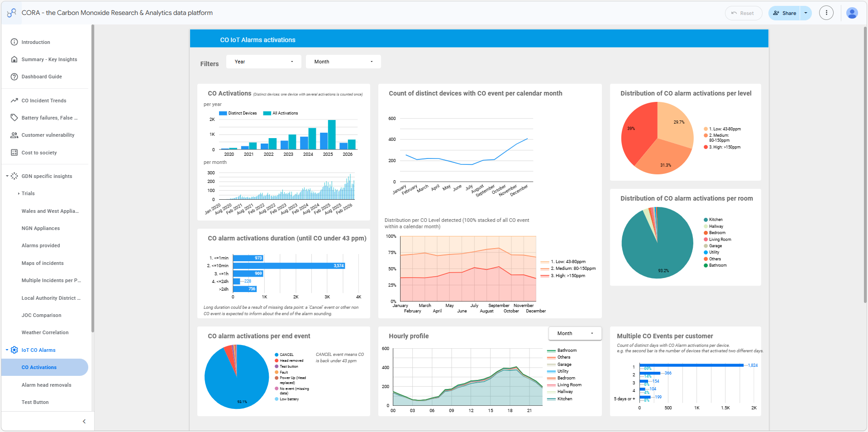
Task: Click the Battery failures tag icon
Action: tap(14, 118)
